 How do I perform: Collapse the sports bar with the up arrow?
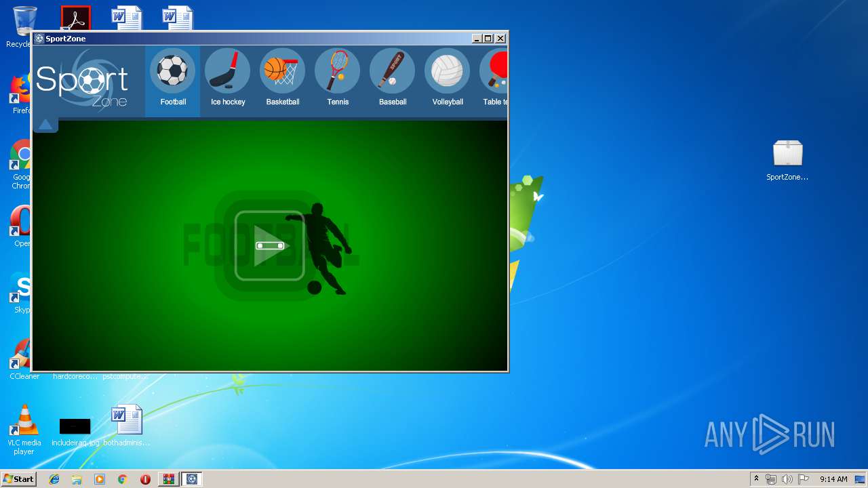point(45,125)
